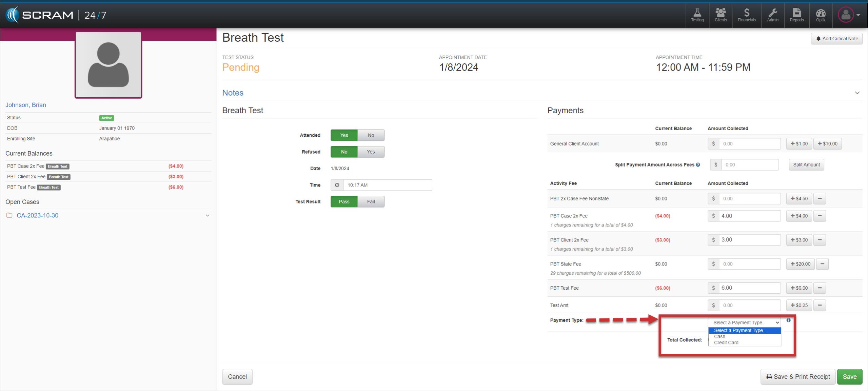Click Payment Type info icon
The image size is (868, 391).
788,320
